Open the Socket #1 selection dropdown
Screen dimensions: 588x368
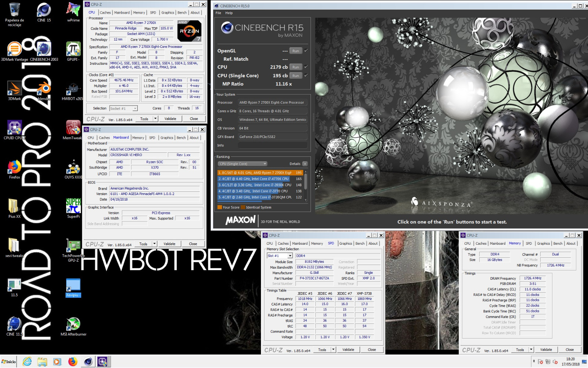(123, 108)
